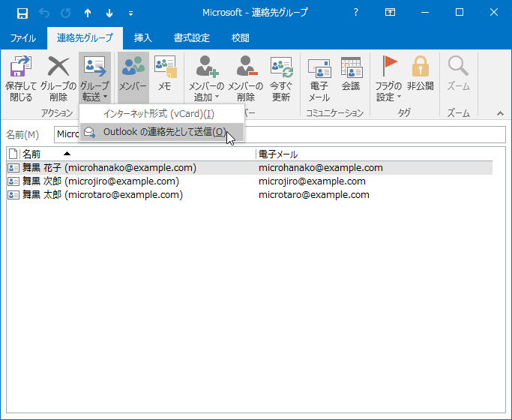Collapse the ribbon with the chevron
Screen dimensions: 512x420
(500, 113)
